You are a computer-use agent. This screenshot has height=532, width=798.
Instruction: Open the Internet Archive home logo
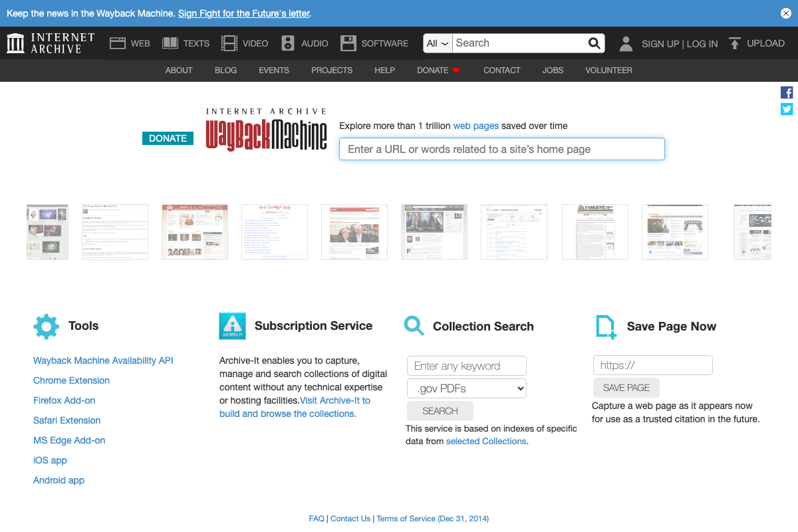pos(51,43)
